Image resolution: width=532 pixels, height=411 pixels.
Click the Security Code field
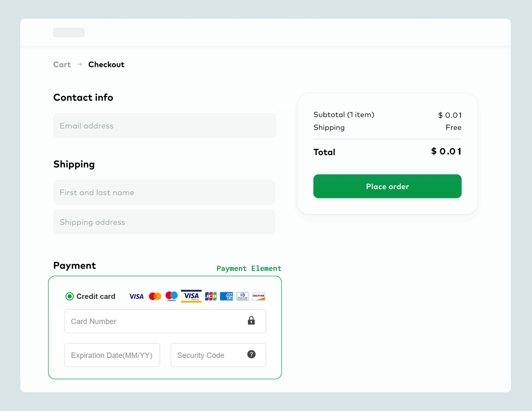pyautogui.click(x=209, y=355)
